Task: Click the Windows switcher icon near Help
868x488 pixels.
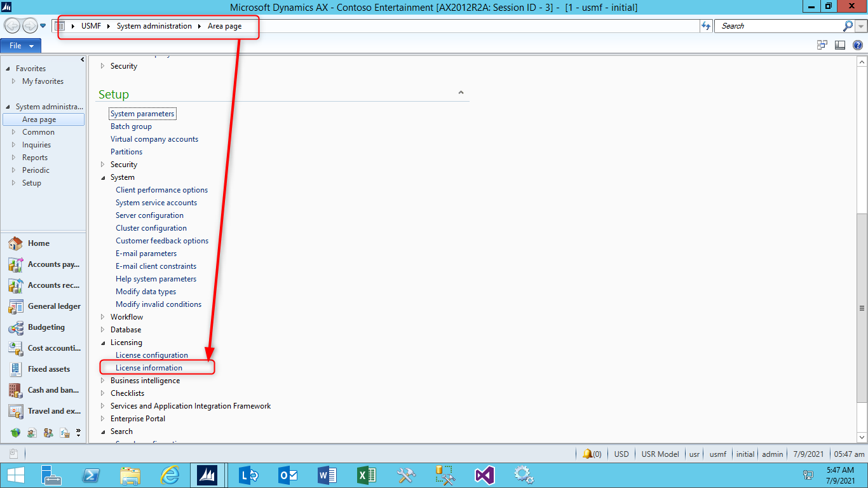Action: [822, 45]
